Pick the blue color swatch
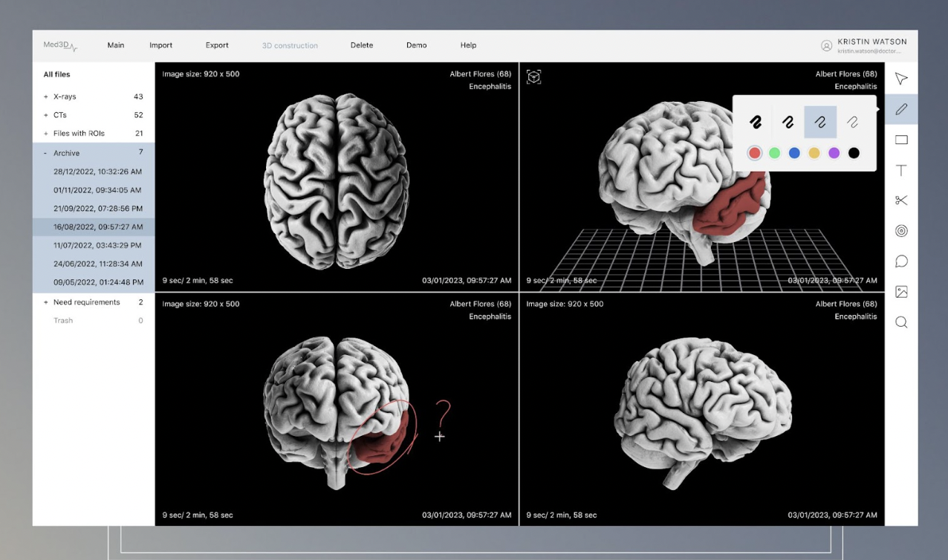Screen dimensions: 948x560 point(794,153)
